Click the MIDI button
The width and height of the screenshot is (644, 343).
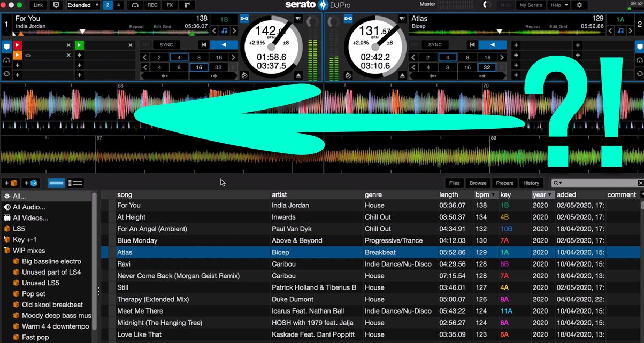(x=505, y=5)
